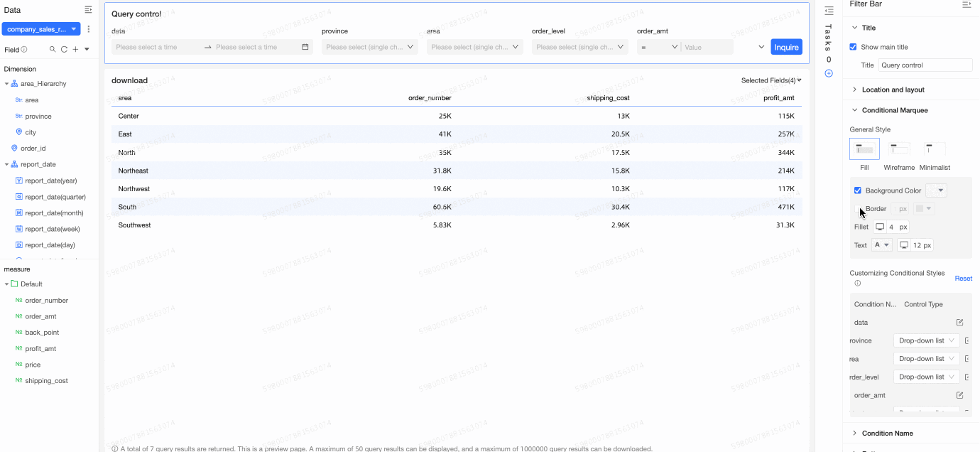The image size is (980, 452).
Task: Collapse the Data panel using its top-right icon
Action: point(88,10)
